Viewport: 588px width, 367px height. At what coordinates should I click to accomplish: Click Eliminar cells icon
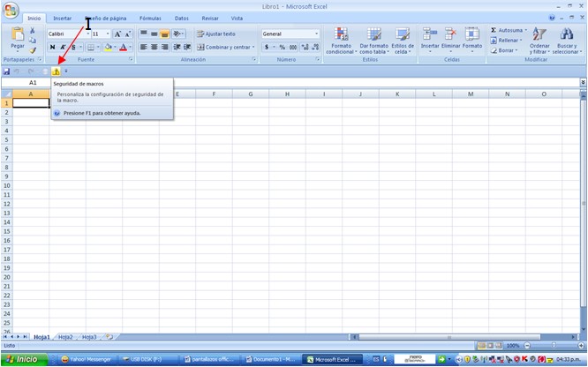click(x=450, y=39)
